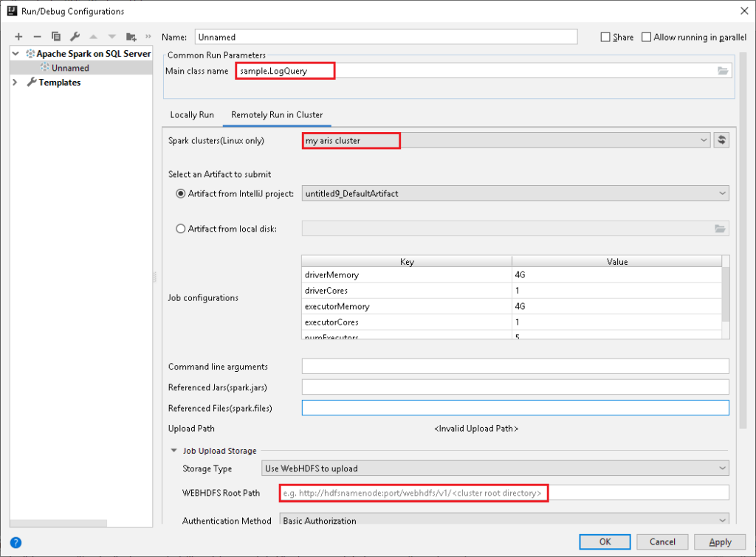Copy the current configuration
This screenshot has height=557, width=756.
[x=55, y=36]
